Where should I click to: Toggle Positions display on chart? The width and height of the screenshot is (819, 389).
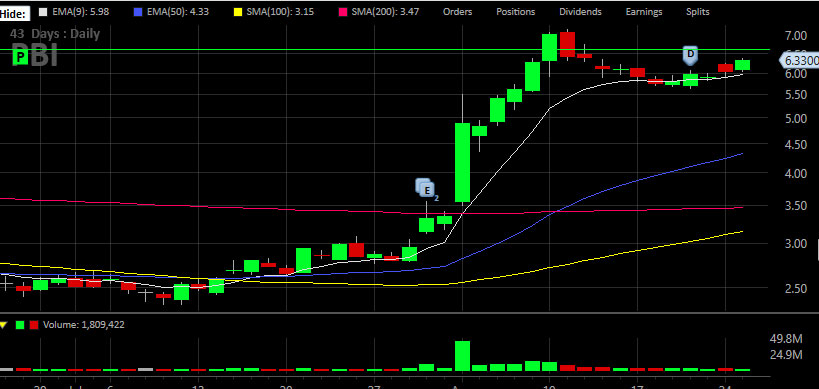point(516,11)
